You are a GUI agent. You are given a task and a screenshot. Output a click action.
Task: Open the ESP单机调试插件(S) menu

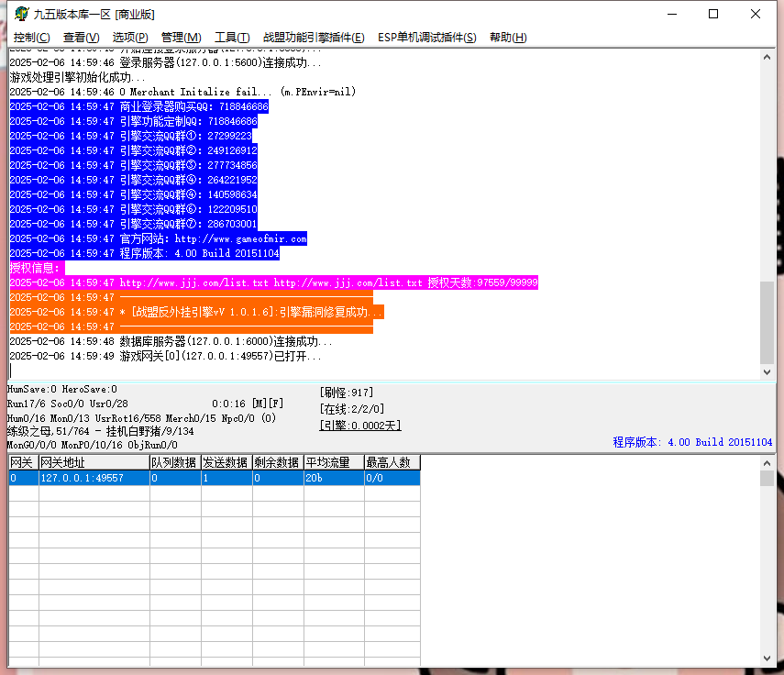pos(427,38)
